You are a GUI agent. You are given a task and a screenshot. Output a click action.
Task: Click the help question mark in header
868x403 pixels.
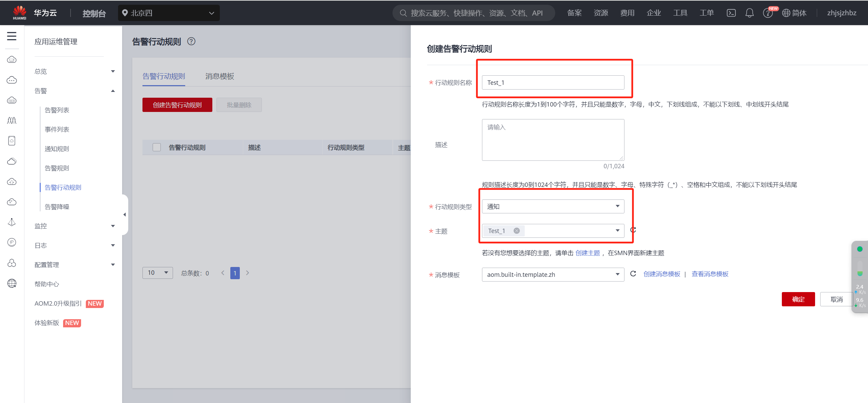pyautogui.click(x=767, y=13)
